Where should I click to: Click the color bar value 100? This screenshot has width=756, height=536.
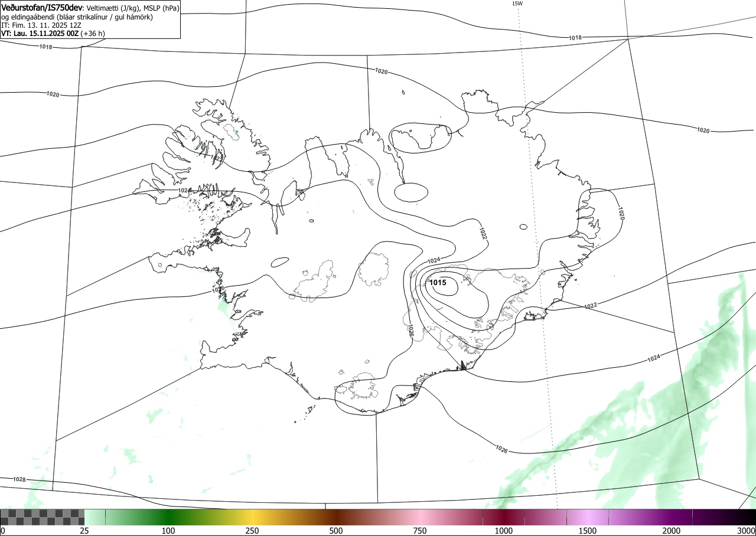click(168, 531)
